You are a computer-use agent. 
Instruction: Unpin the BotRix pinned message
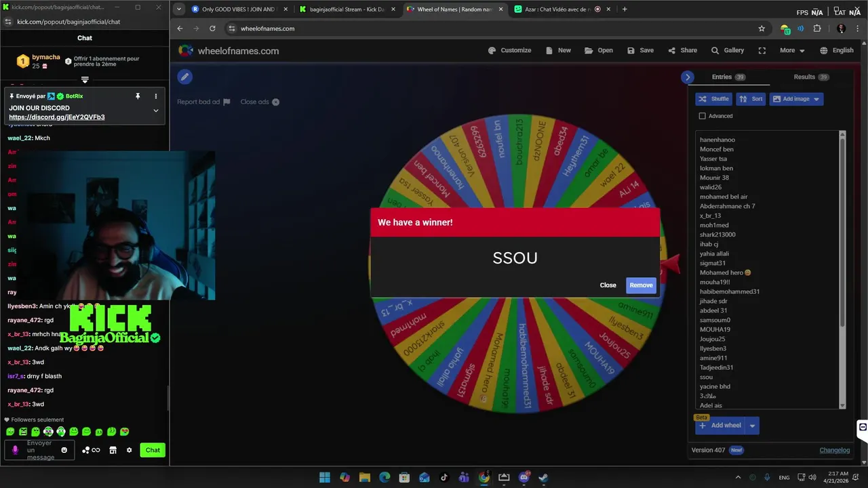click(x=138, y=96)
